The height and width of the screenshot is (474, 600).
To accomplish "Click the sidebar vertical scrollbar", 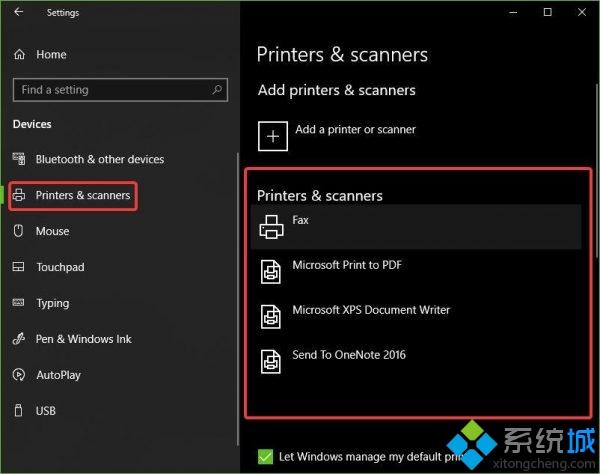I will pos(238,299).
